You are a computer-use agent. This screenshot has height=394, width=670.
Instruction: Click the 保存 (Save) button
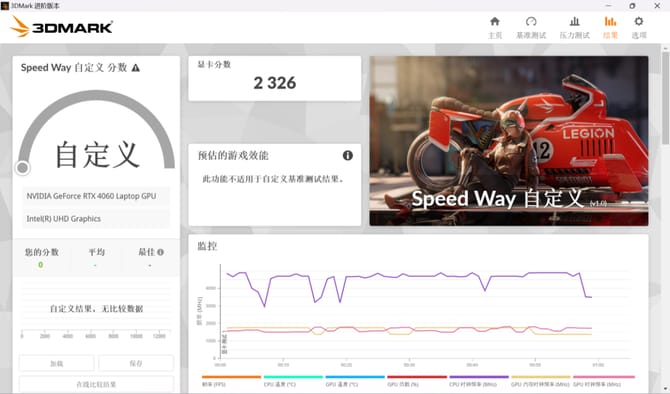pos(136,363)
